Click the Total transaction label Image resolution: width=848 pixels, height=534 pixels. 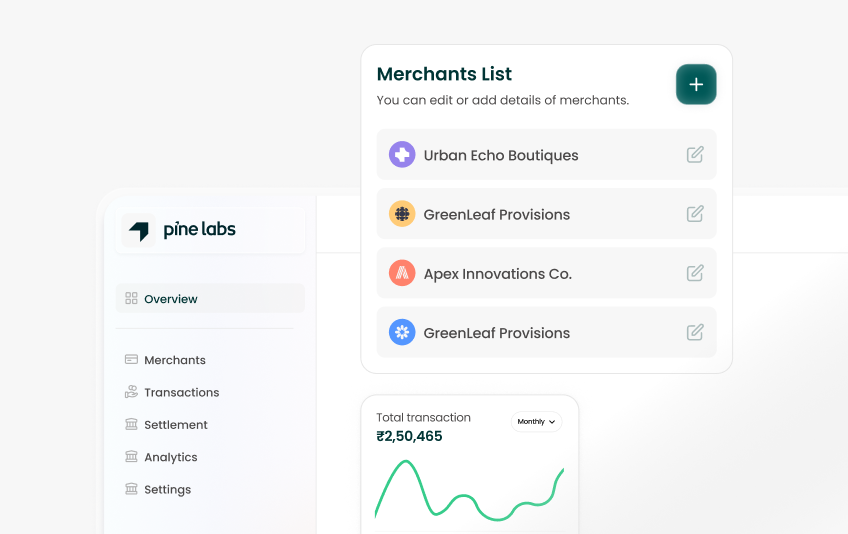pyautogui.click(x=423, y=418)
